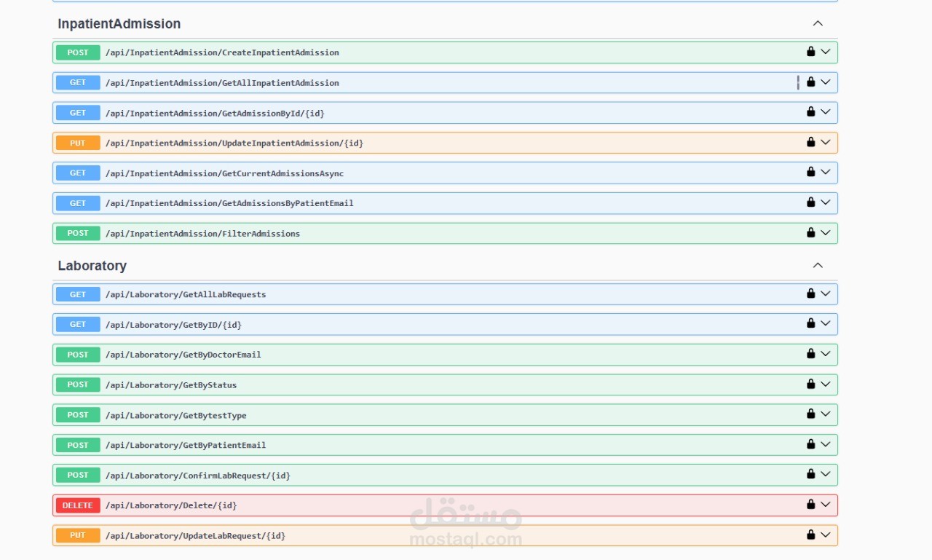This screenshot has width=932, height=560.
Task: Select path /api/InpatientAdmission/GetAdmissionsByPatientEmail
Action: pos(229,203)
